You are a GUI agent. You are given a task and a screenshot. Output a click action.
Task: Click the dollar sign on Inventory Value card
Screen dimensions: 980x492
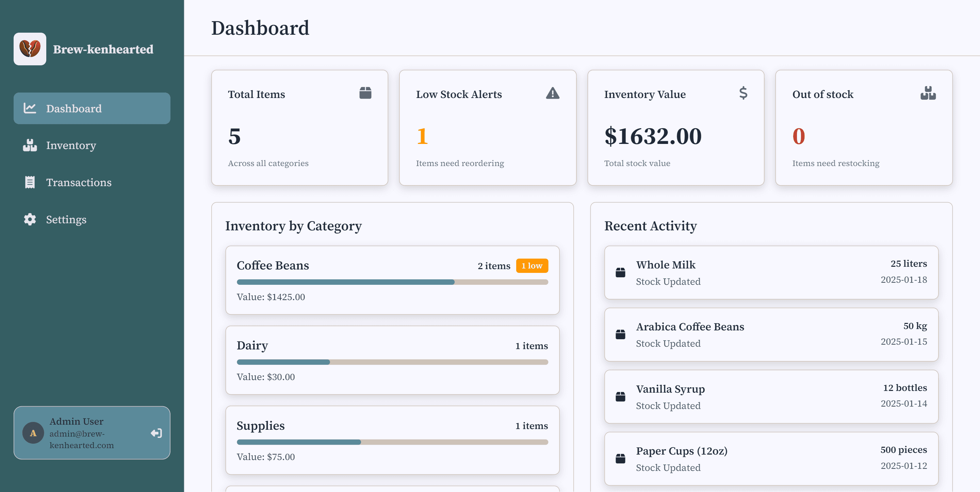(x=743, y=93)
